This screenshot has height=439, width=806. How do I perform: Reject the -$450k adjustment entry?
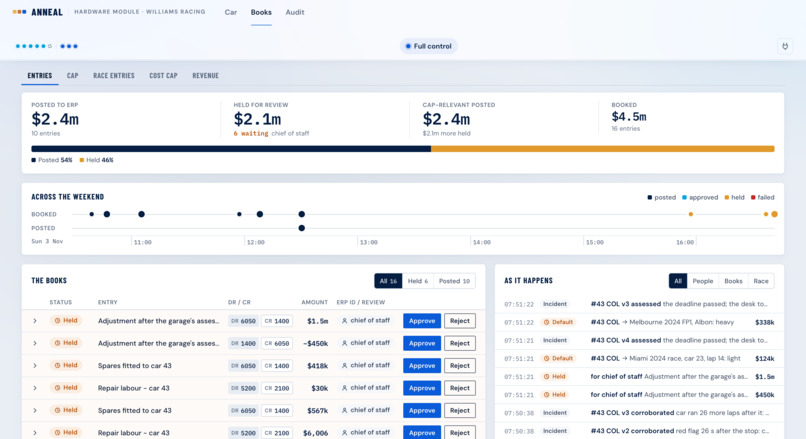(x=460, y=343)
